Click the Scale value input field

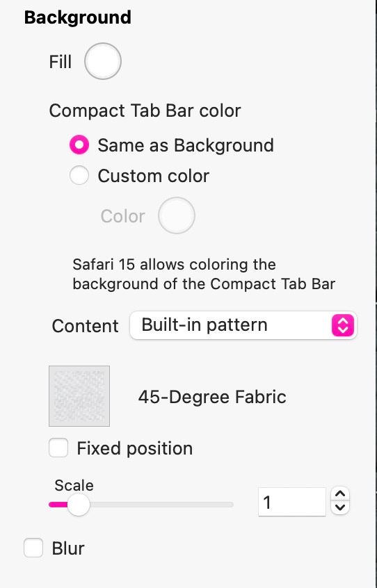coord(292,502)
